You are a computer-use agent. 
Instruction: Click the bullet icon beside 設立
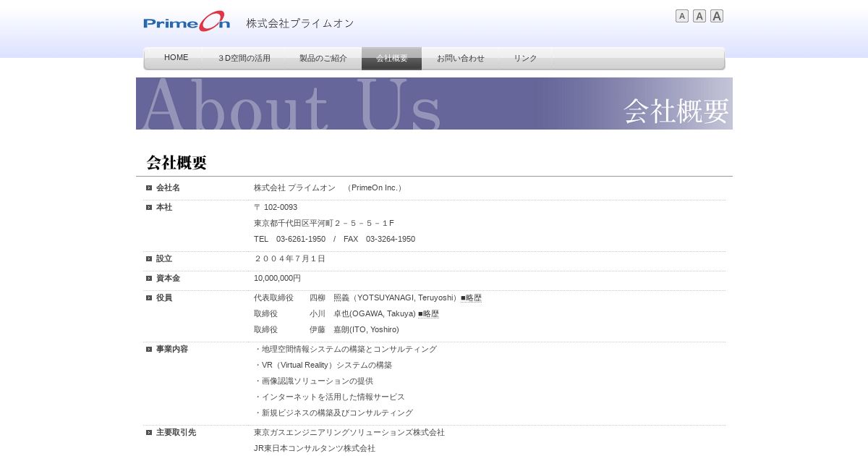(x=149, y=258)
